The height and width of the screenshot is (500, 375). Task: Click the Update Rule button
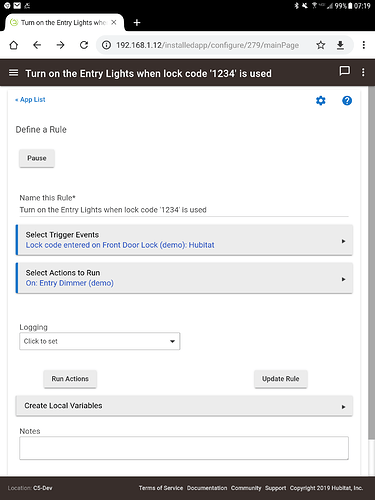click(x=281, y=379)
